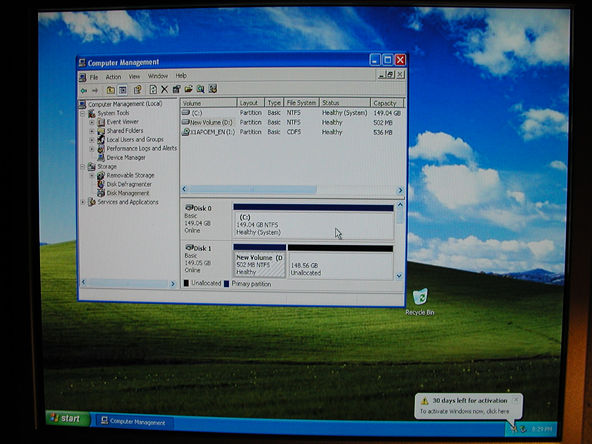This screenshot has width=592, height=444.
Task: Select Disk Management in the tree
Action: pyautogui.click(x=128, y=193)
